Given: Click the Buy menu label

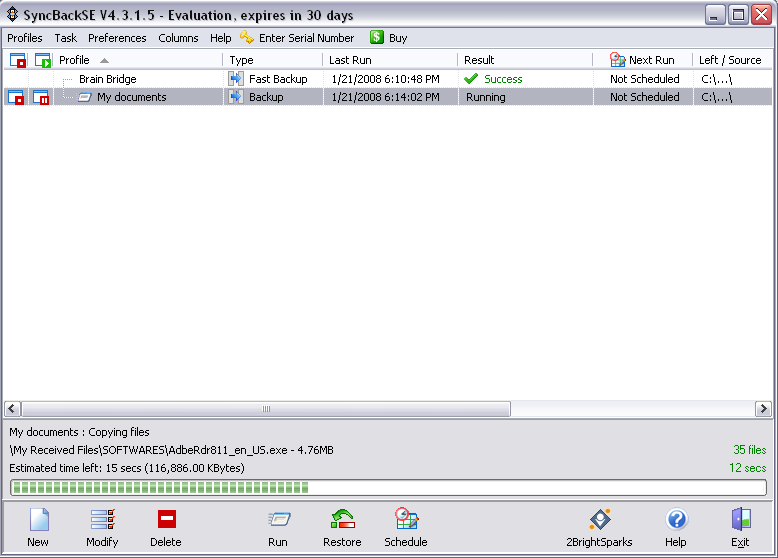Looking at the screenshot, I should pos(398,38).
